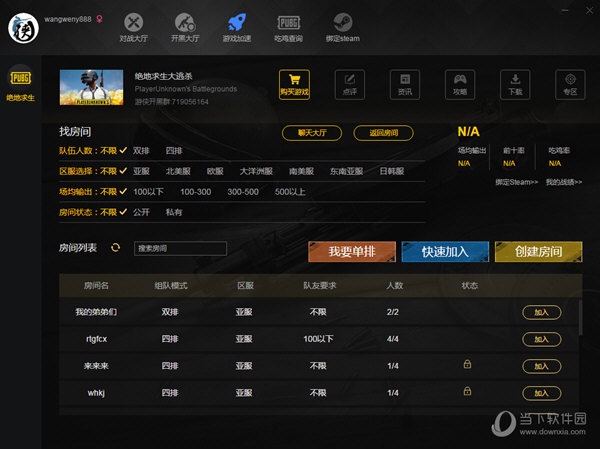
Task: Choose 大洋洲服 server filter
Action: coord(256,171)
